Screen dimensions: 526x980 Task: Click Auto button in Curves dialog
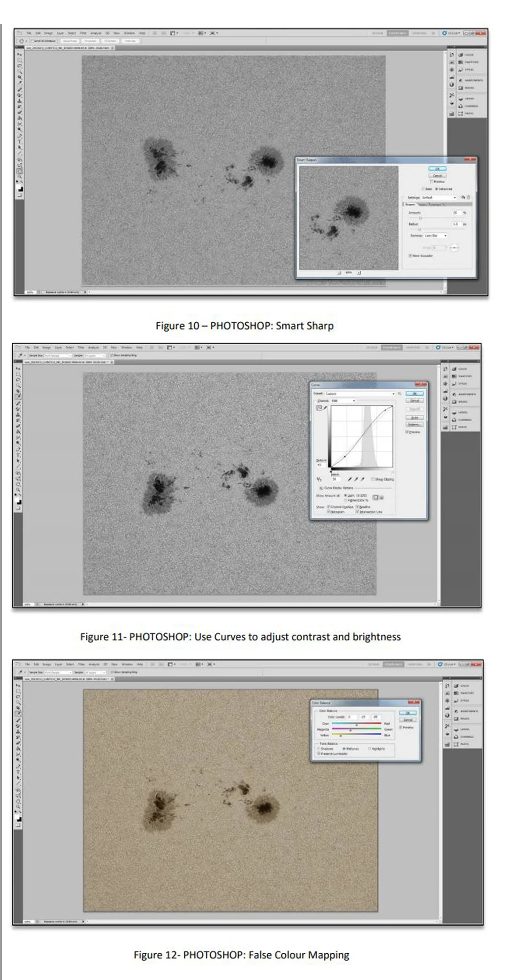click(414, 418)
